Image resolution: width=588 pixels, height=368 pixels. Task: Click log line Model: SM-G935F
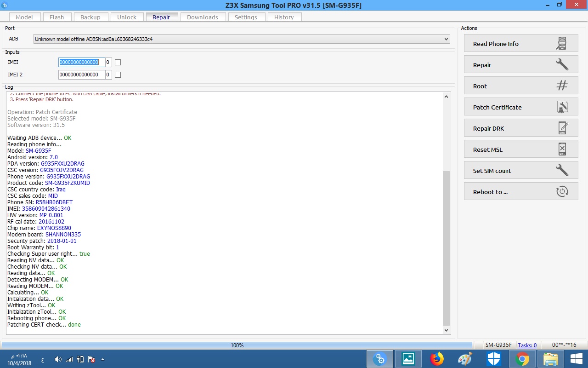point(29,151)
